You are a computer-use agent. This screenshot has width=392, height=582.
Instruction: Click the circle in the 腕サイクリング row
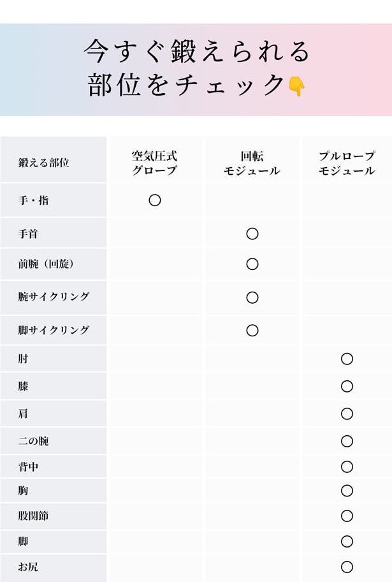(252, 297)
